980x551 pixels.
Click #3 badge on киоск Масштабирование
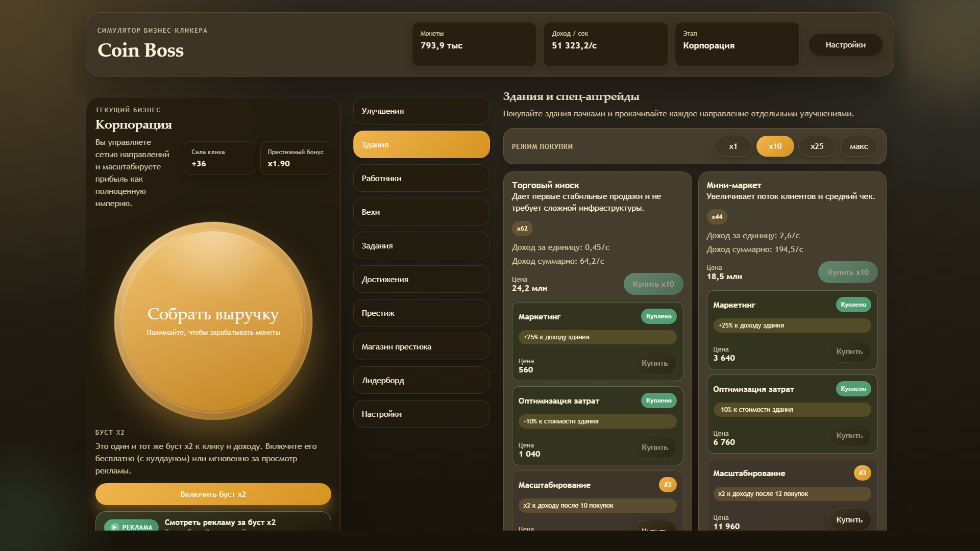(x=668, y=485)
